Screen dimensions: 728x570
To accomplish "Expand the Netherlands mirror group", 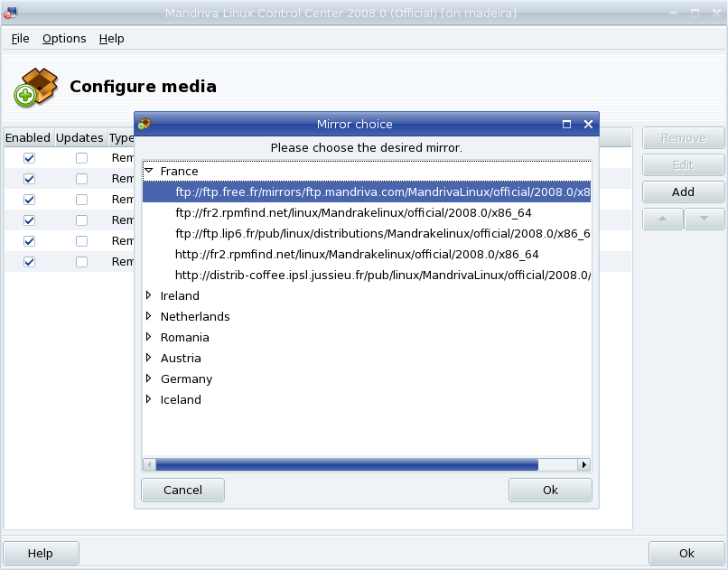I will pyautogui.click(x=148, y=316).
